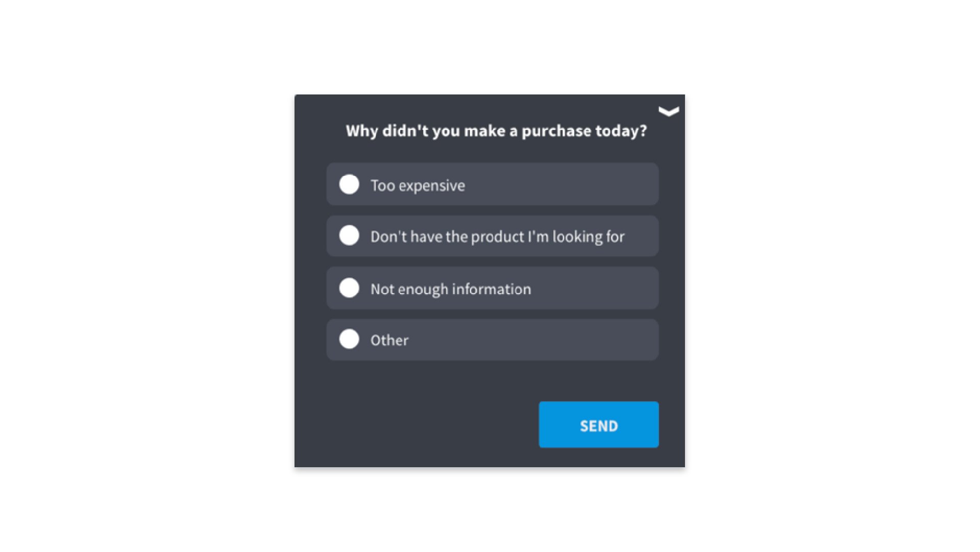Click the words "looking for" in the second option

[x=588, y=237]
